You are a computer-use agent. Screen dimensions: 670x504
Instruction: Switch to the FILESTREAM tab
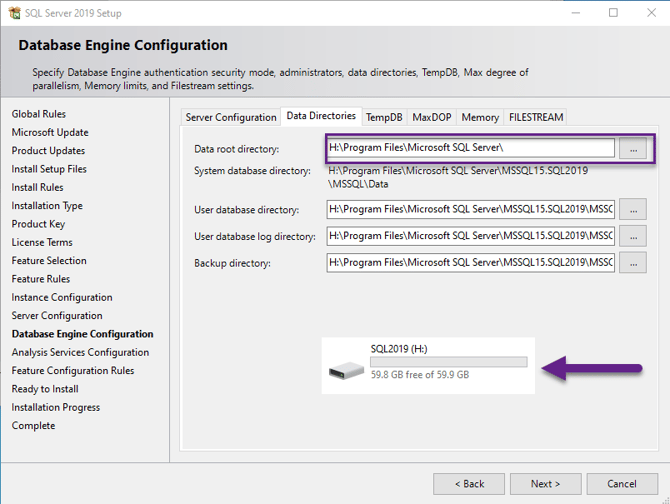click(536, 117)
